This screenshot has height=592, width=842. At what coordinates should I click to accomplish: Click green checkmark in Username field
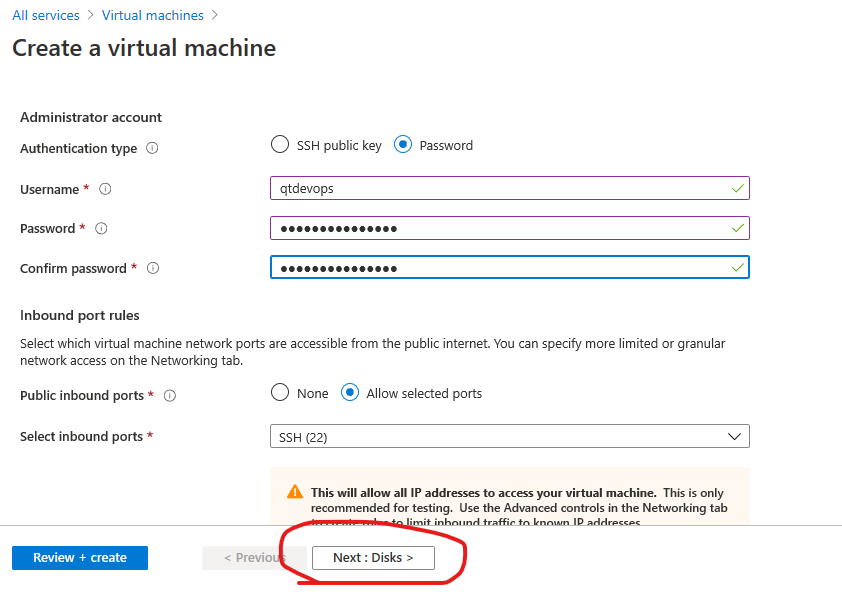click(738, 189)
